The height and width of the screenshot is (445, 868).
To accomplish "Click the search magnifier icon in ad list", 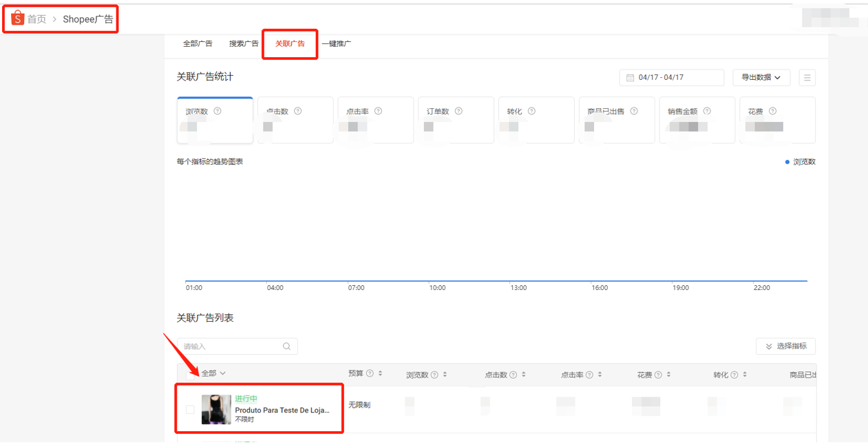I will click(287, 346).
